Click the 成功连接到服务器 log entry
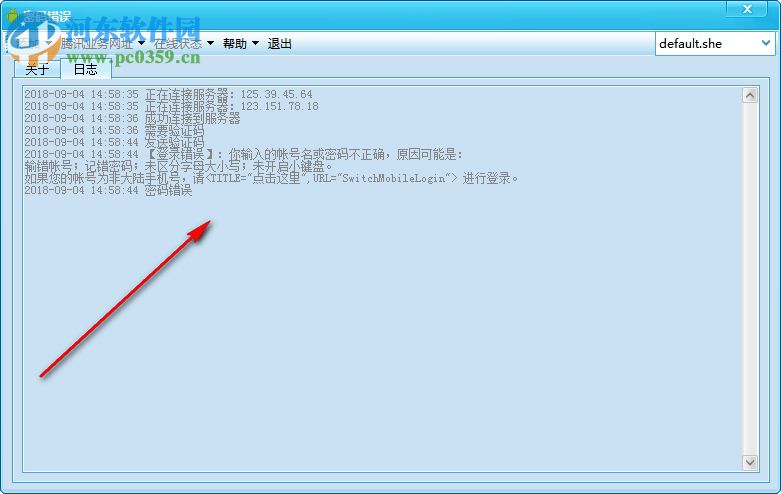This screenshot has width=781, height=494. coord(132,118)
